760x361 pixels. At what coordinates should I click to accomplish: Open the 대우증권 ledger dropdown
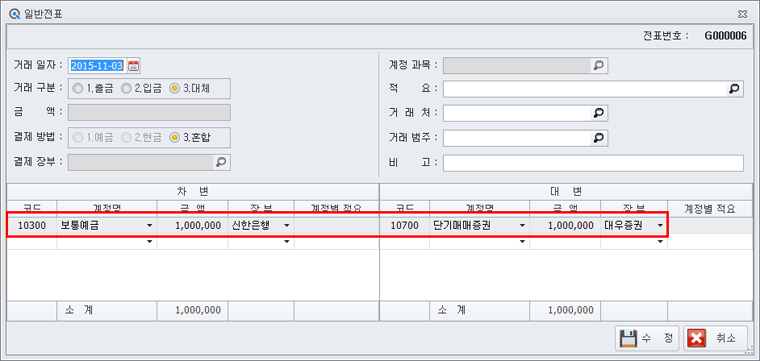point(660,225)
